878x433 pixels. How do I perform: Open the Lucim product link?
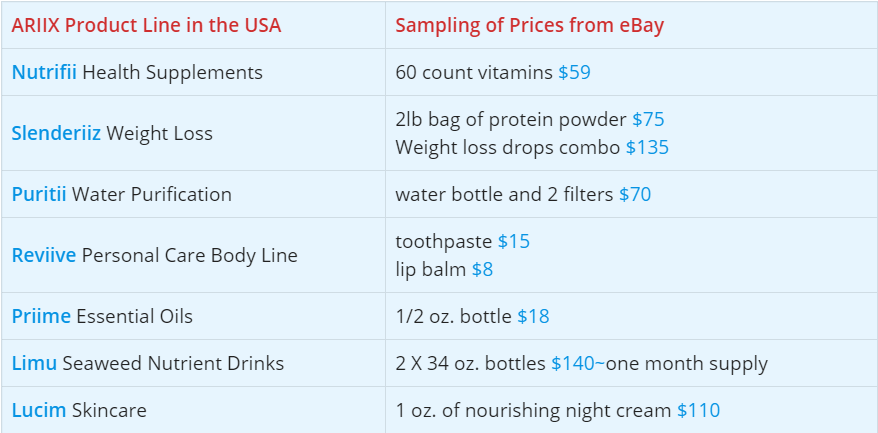(39, 411)
